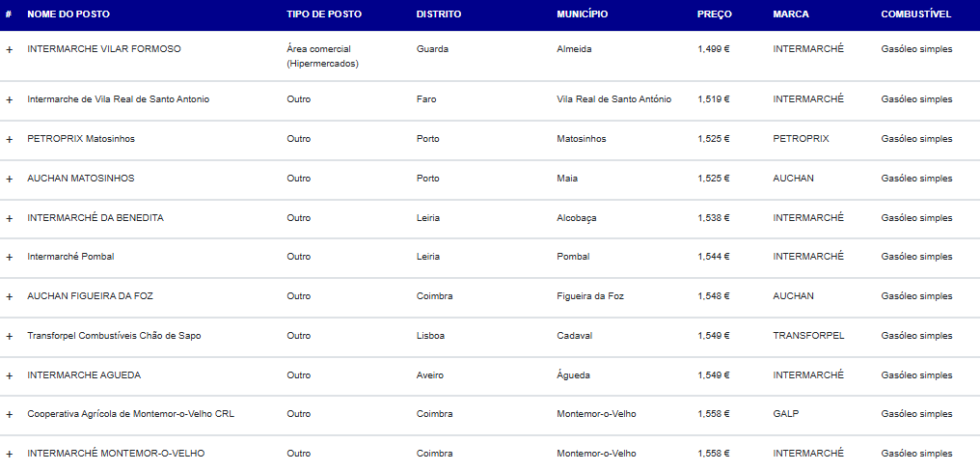Click the plus icon beside AUCHAN MATOSINHOS
This screenshot has height=471, width=980.
point(9,179)
